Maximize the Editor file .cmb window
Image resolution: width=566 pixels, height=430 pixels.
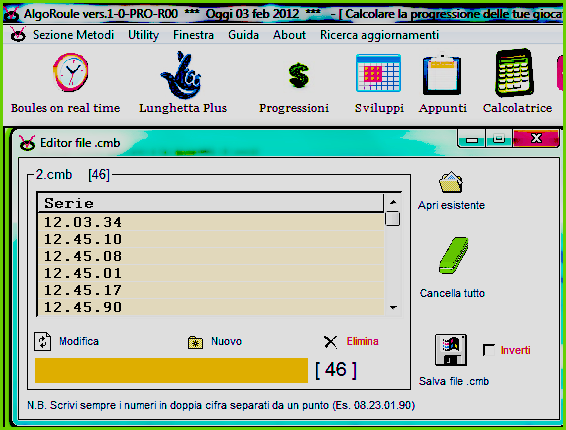499,139
